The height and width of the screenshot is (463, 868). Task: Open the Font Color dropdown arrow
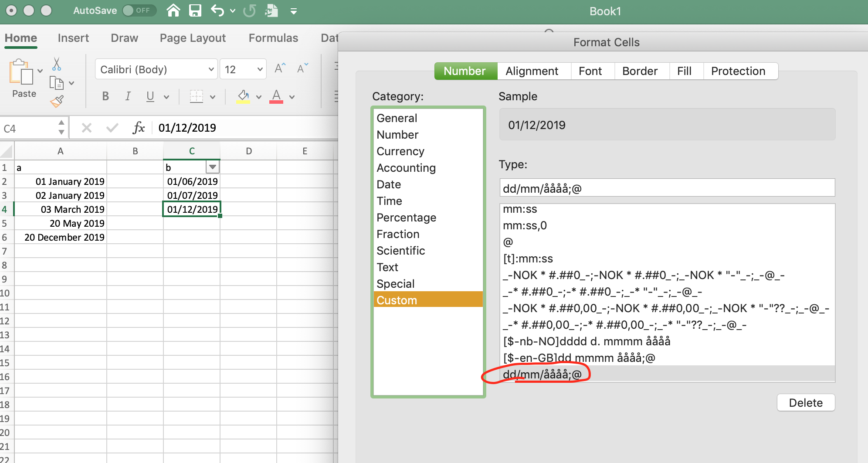pyautogui.click(x=292, y=97)
